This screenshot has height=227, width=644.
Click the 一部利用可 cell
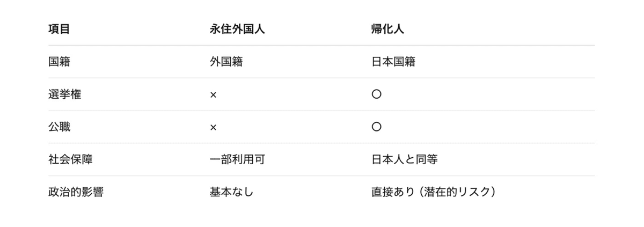pyautogui.click(x=237, y=159)
